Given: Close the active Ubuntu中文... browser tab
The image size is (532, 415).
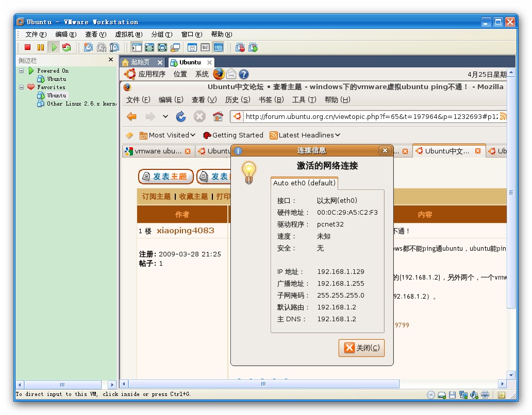Looking at the screenshot, I should pos(478,151).
